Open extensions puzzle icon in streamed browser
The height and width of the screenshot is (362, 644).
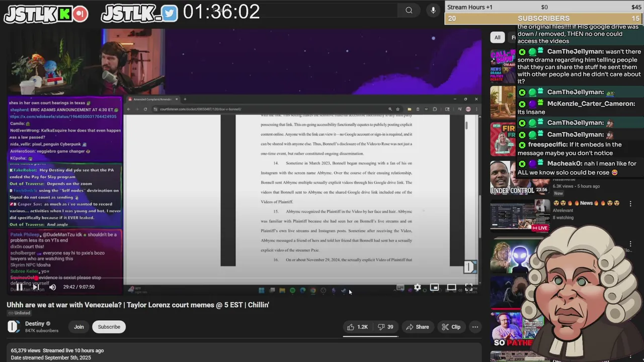(x=435, y=109)
